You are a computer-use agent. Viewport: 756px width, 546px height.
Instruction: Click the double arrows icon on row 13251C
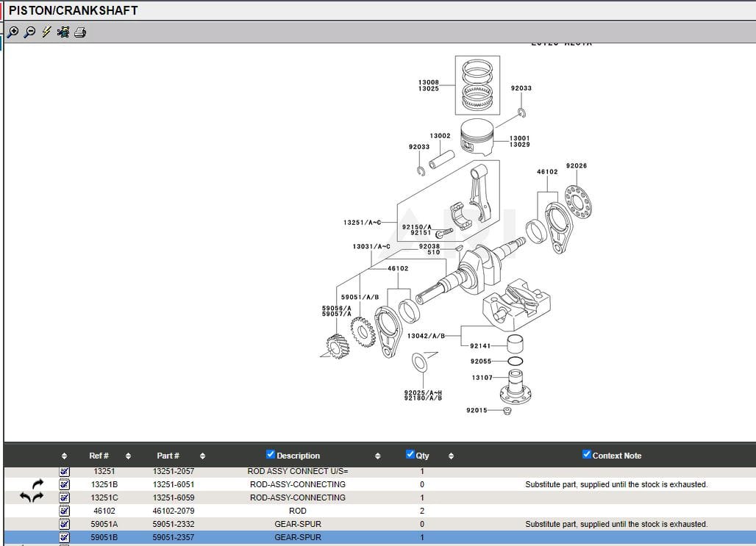click(x=32, y=497)
